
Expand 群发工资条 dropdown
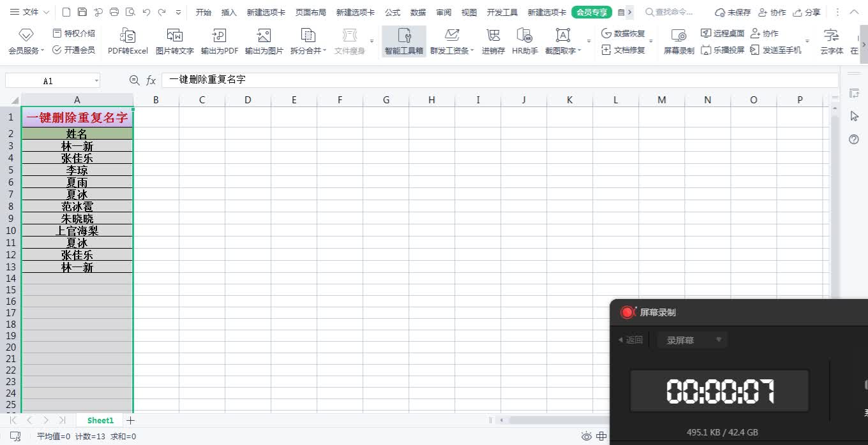coord(472,50)
